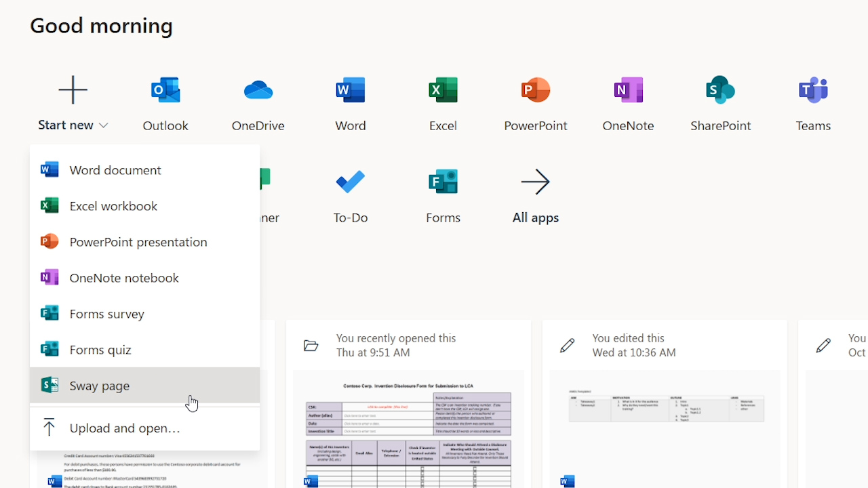868x488 pixels.
Task: Click the SharePoint label link
Action: click(x=720, y=125)
